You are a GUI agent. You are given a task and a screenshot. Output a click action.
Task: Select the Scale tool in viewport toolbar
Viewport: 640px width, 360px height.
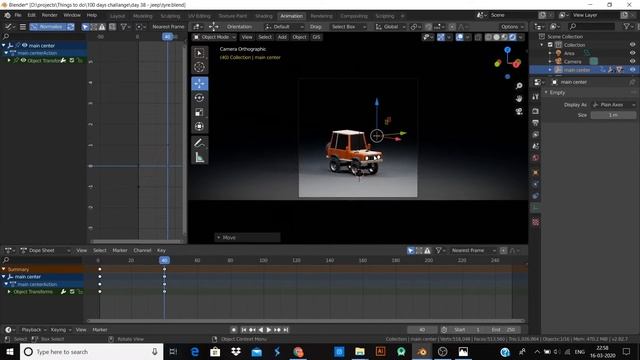click(x=200, y=112)
